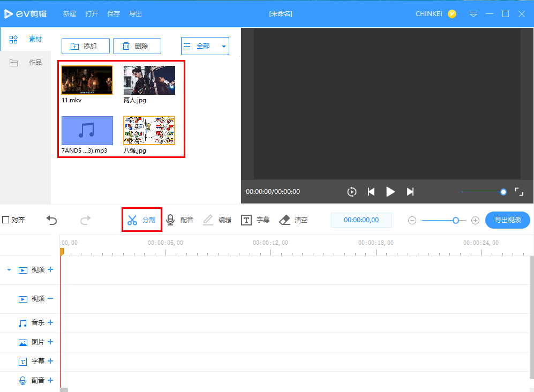Click the eraser clear (清空) tool
Viewport: 534px width, 392px height.
pyautogui.click(x=294, y=220)
